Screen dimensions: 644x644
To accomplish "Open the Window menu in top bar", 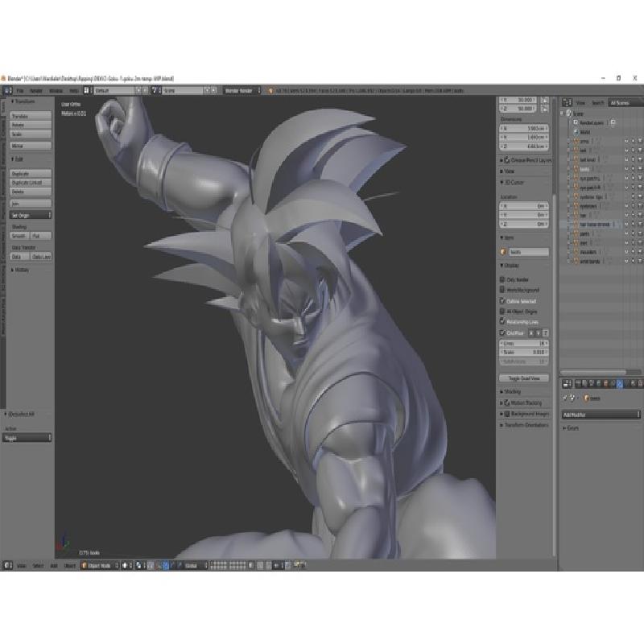I will [56, 90].
